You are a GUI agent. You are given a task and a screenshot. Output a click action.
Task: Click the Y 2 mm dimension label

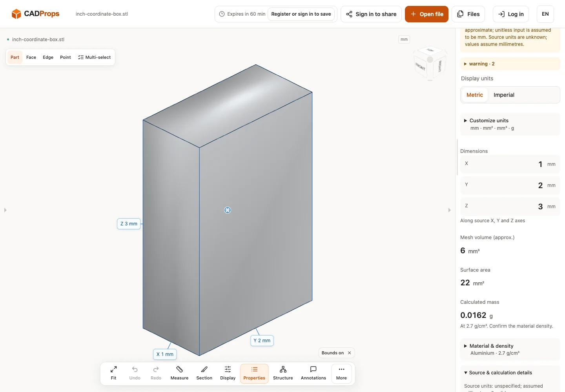point(262,341)
